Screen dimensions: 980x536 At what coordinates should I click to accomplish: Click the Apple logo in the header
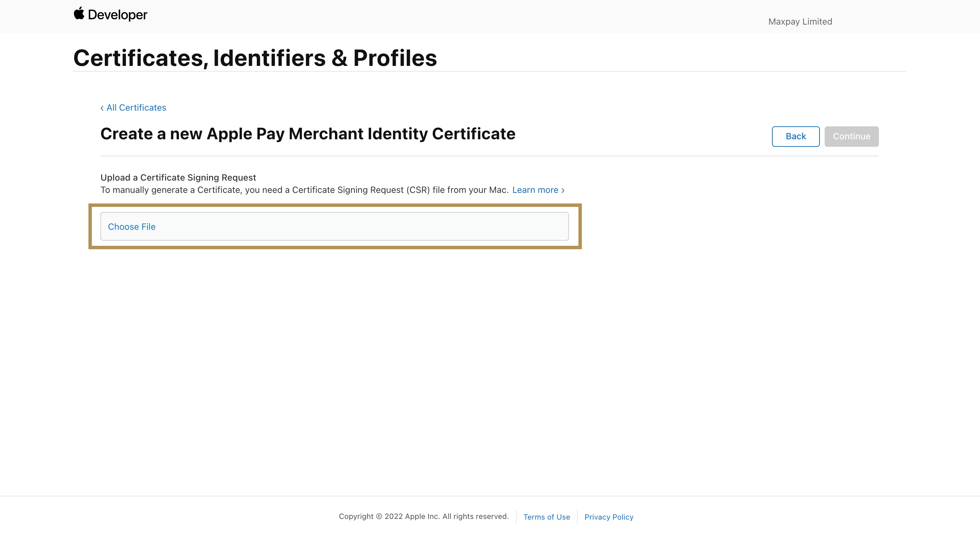tap(79, 14)
